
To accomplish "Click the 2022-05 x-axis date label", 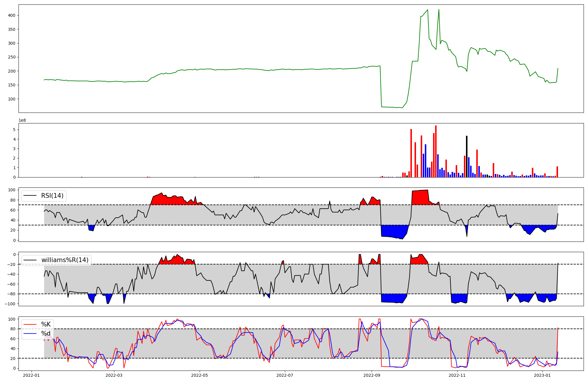I will [200, 375].
